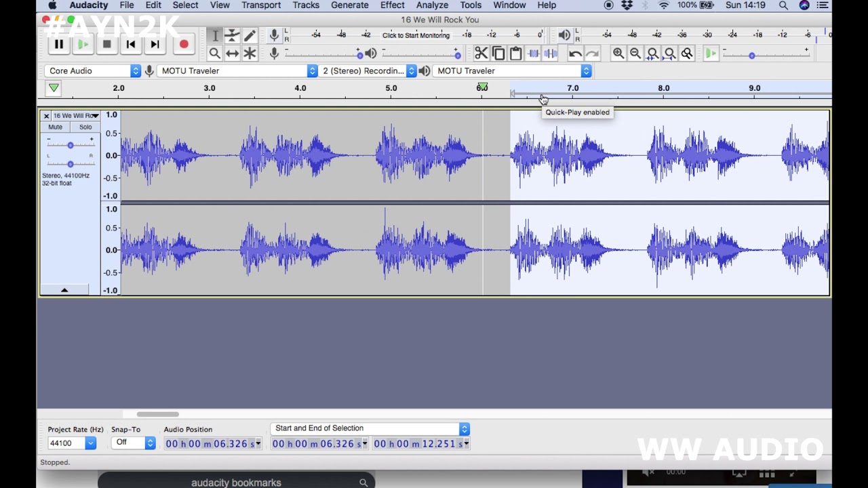Click the Zoom In icon
The image size is (868, 488).
[618, 54]
